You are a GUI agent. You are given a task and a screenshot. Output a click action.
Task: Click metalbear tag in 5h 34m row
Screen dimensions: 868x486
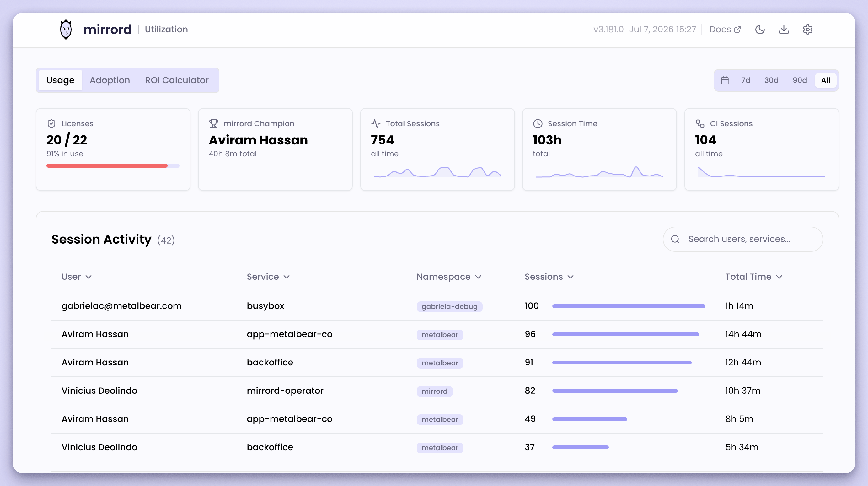click(x=440, y=448)
